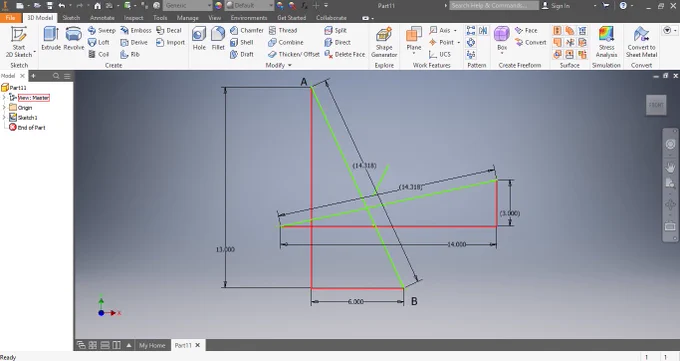Select the Rib tool
680x361 pixels.
tap(130, 54)
